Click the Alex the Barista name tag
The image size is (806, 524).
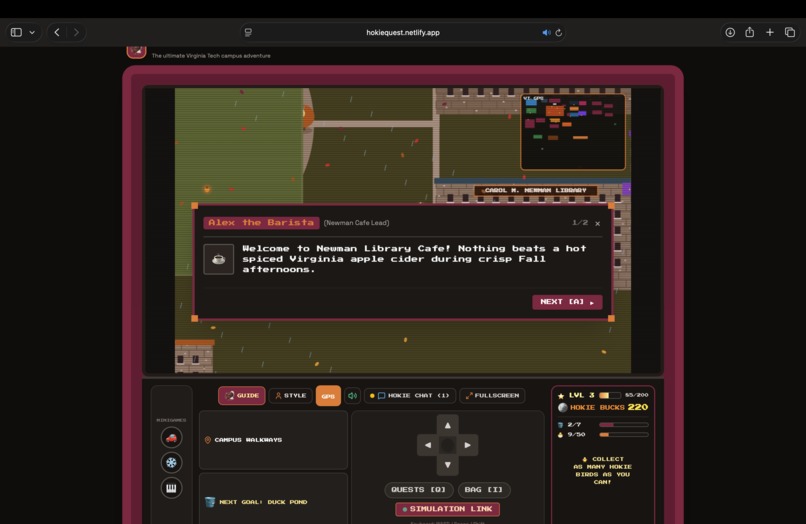coord(261,223)
